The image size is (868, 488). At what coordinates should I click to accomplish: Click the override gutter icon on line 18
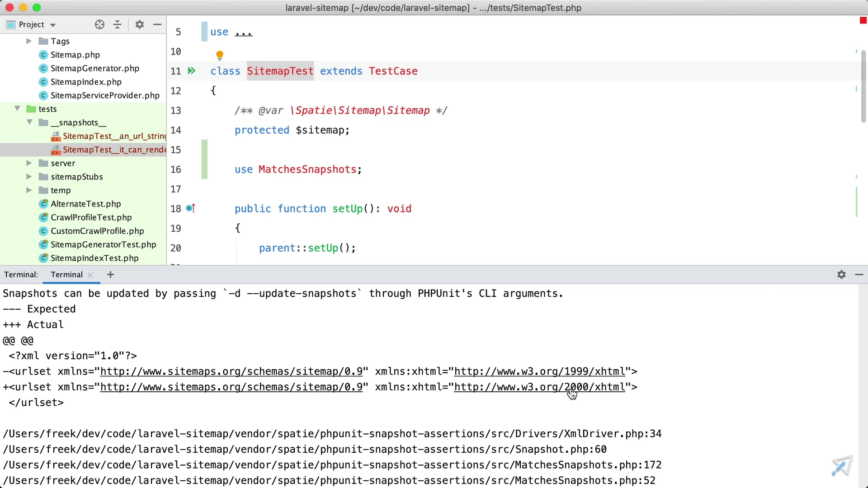(x=190, y=208)
